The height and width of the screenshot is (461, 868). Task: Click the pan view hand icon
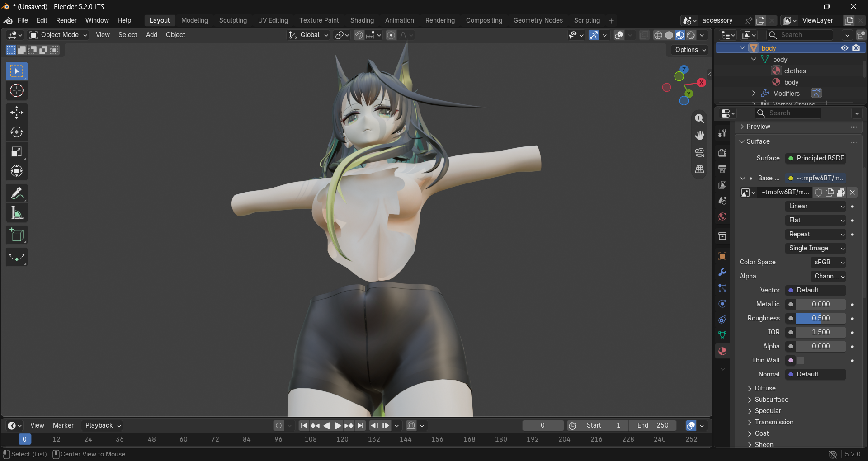tap(699, 136)
